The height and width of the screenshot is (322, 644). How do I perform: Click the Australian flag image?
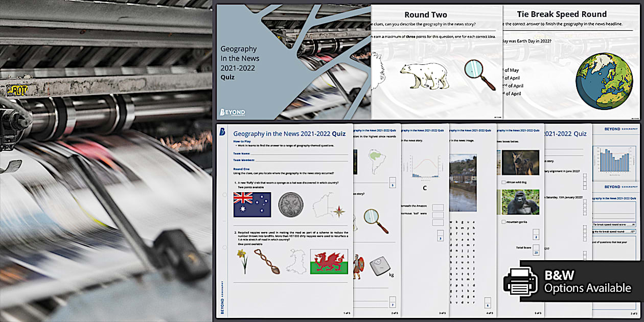point(252,204)
